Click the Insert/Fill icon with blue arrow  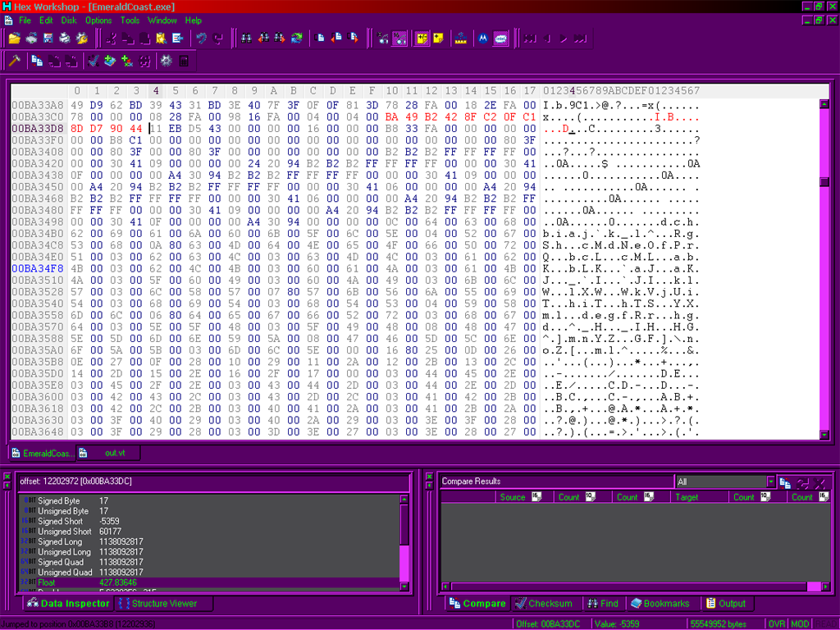tap(177, 39)
